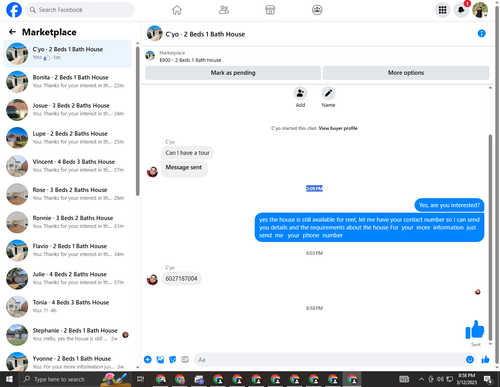Open Vincent - 4 Beds 3 Baths House chat
Screen dimensions: 500x387
[x=67, y=166]
